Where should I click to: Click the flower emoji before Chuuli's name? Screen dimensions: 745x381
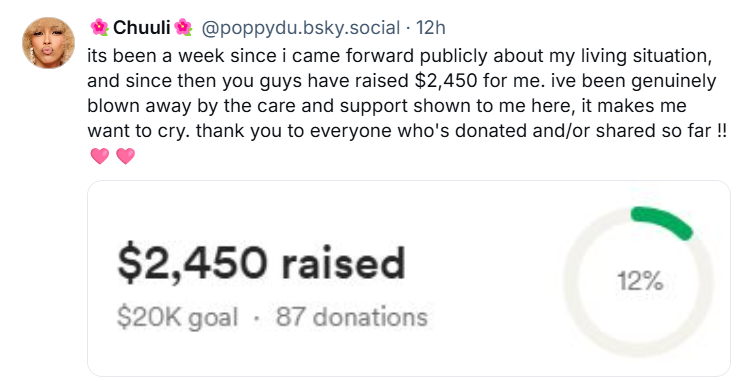pos(99,28)
